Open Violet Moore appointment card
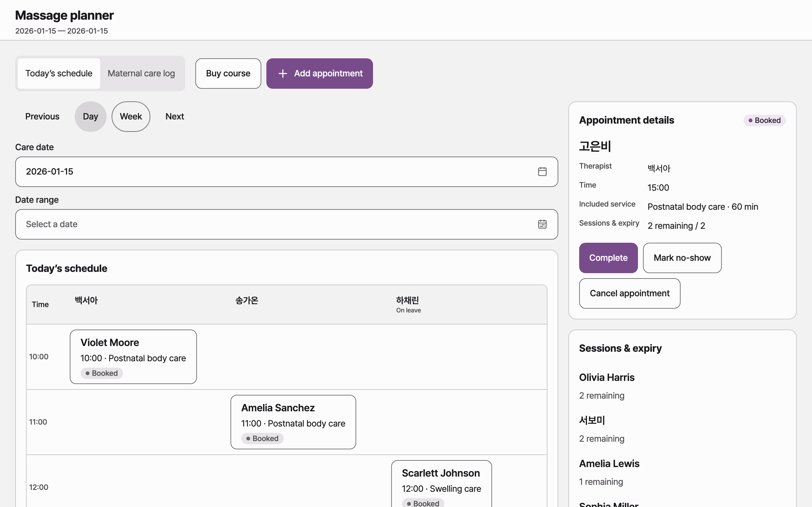812x507 pixels. click(x=133, y=356)
